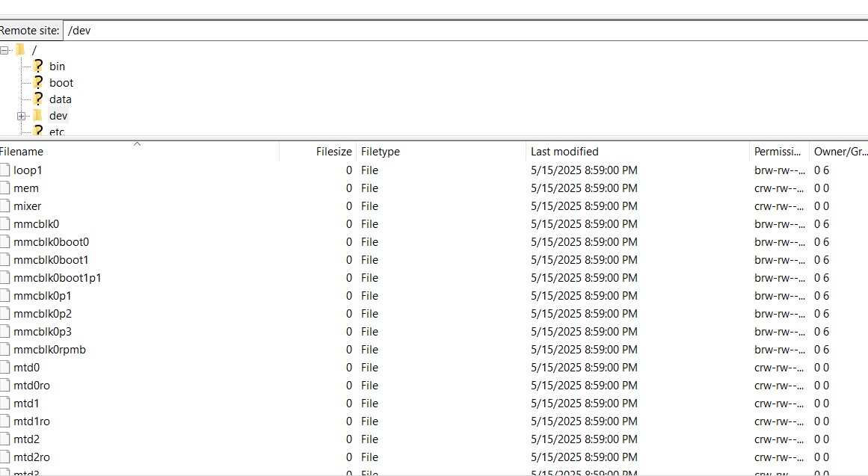Click the mmcblk0boot0 file icon

pos(5,242)
